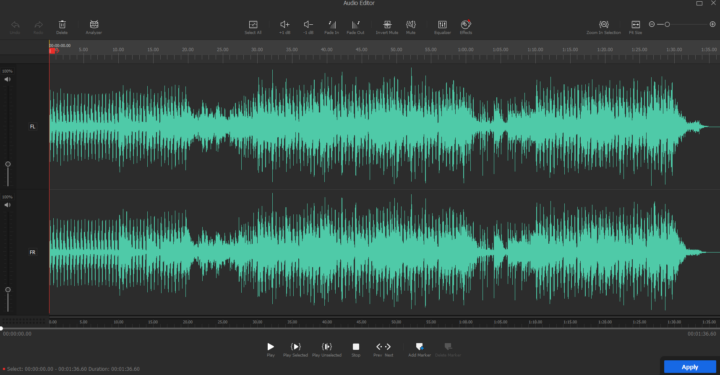720x375 pixels.
Task: Adjust the timeline zoom slider handle
Action: (x=667, y=24)
